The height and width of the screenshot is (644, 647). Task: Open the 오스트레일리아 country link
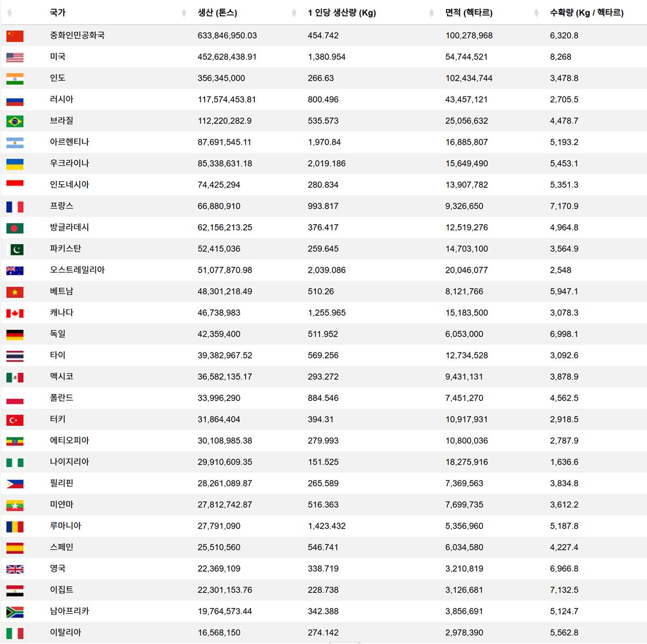coord(78,269)
